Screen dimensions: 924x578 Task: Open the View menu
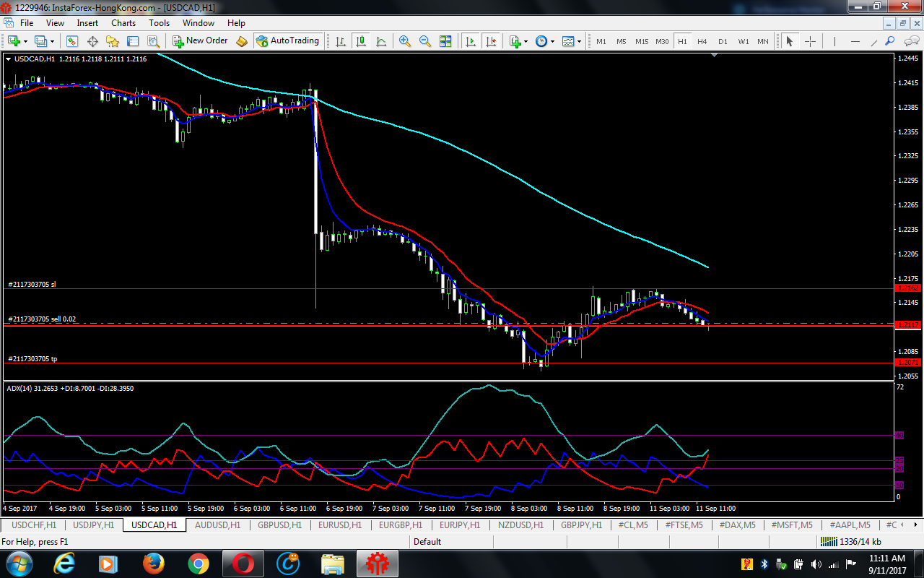coord(55,23)
